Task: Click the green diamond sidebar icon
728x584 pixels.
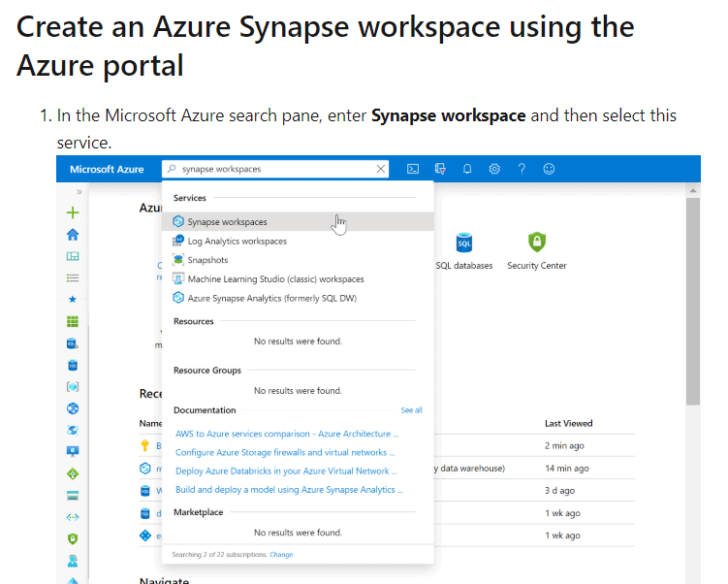Action: pyautogui.click(x=73, y=473)
